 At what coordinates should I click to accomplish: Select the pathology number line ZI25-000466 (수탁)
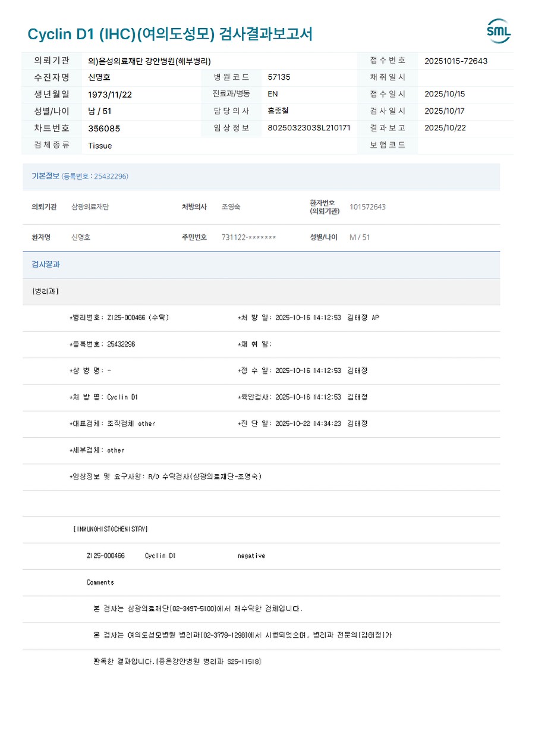click(119, 318)
